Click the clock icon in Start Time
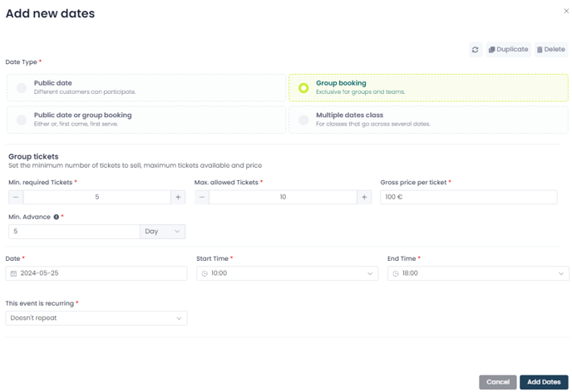The image size is (572, 392). [x=205, y=273]
